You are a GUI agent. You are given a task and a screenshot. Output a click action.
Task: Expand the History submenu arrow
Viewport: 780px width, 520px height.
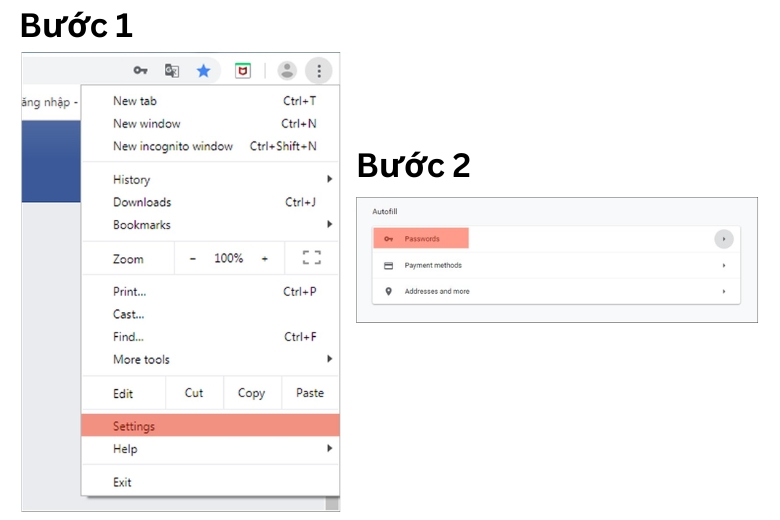coord(329,180)
